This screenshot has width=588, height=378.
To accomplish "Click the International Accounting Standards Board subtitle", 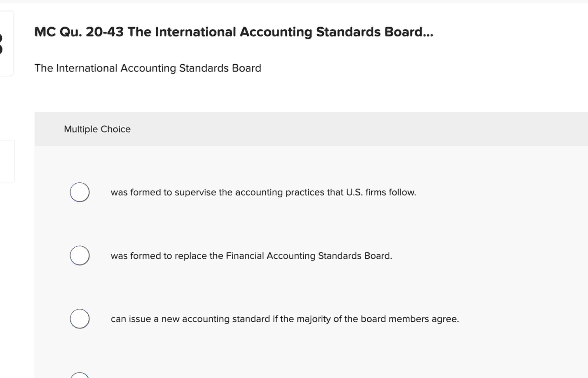I will (x=148, y=68).
